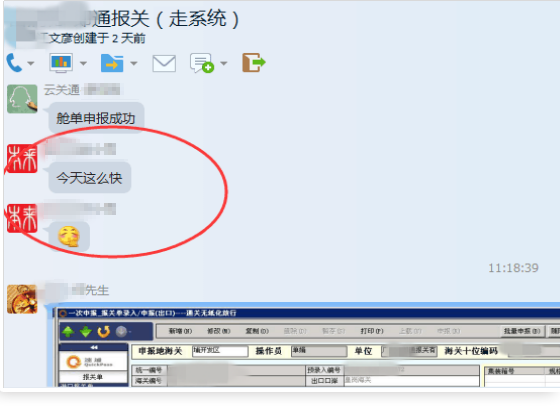The image size is (560, 420).
Task: Expand the add participants dropdown arrow
Action: (224, 64)
